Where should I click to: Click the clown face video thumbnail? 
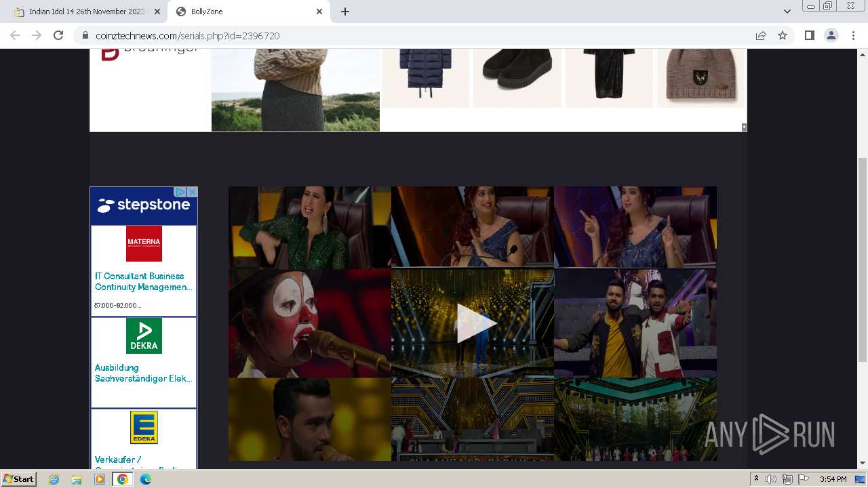tap(310, 323)
